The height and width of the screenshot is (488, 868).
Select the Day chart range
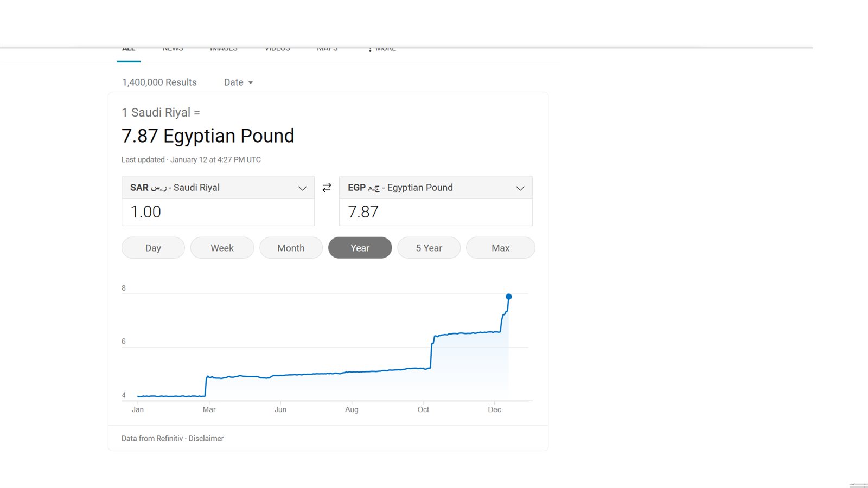point(153,248)
